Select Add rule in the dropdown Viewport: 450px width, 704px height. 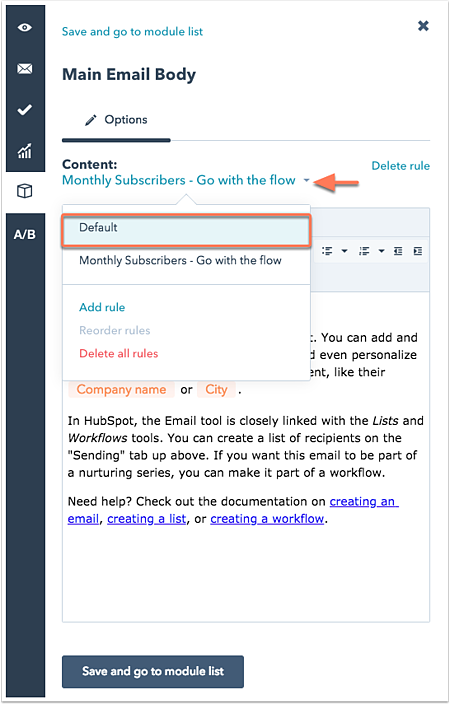pos(102,308)
